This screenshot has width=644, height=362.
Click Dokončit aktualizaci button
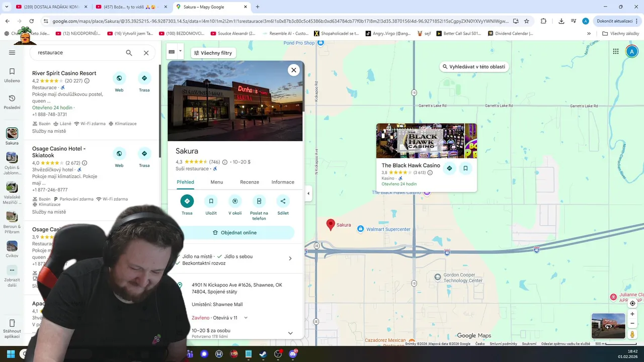coord(618,21)
